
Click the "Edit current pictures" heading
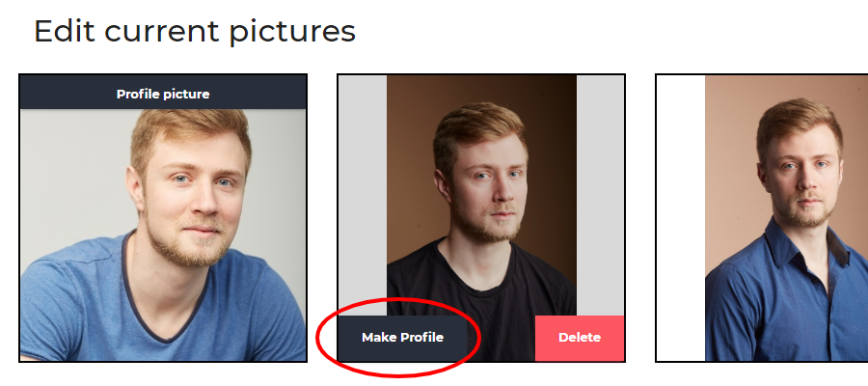coord(195,31)
